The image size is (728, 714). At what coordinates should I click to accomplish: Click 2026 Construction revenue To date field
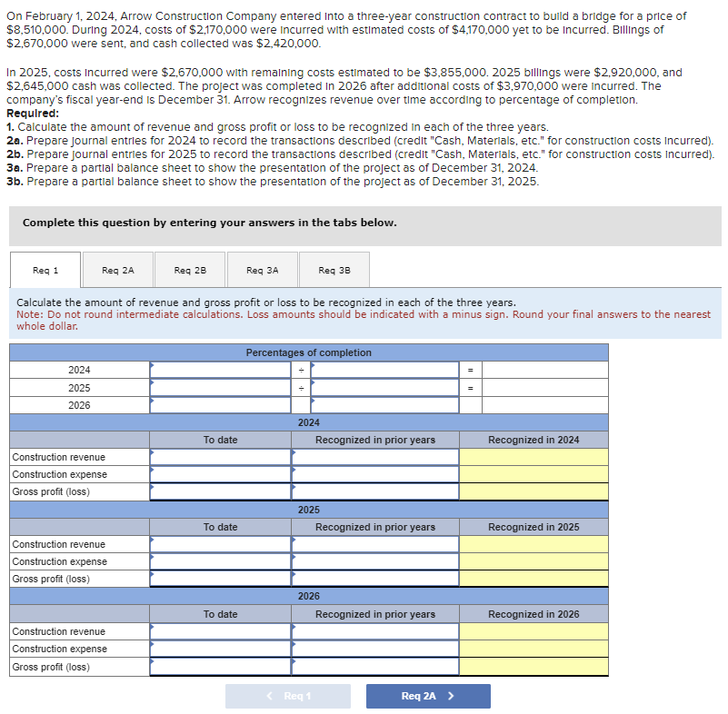220,631
